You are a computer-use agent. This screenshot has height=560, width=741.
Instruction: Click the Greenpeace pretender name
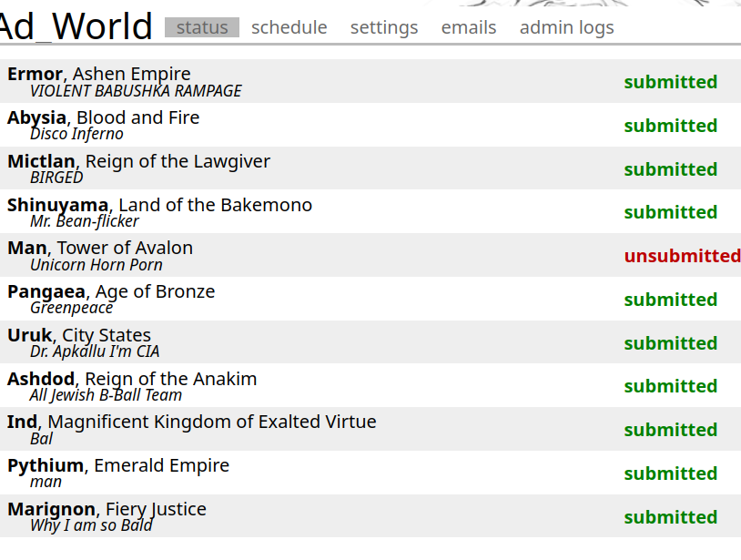71,308
